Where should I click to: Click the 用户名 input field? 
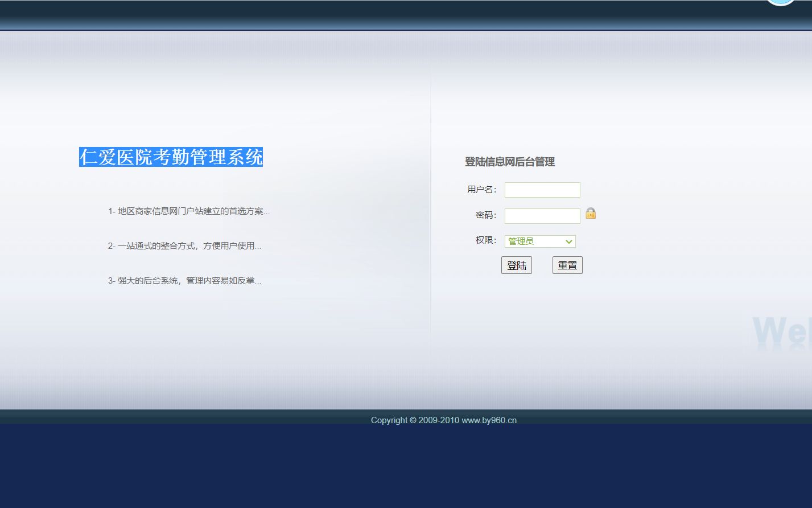coord(542,190)
